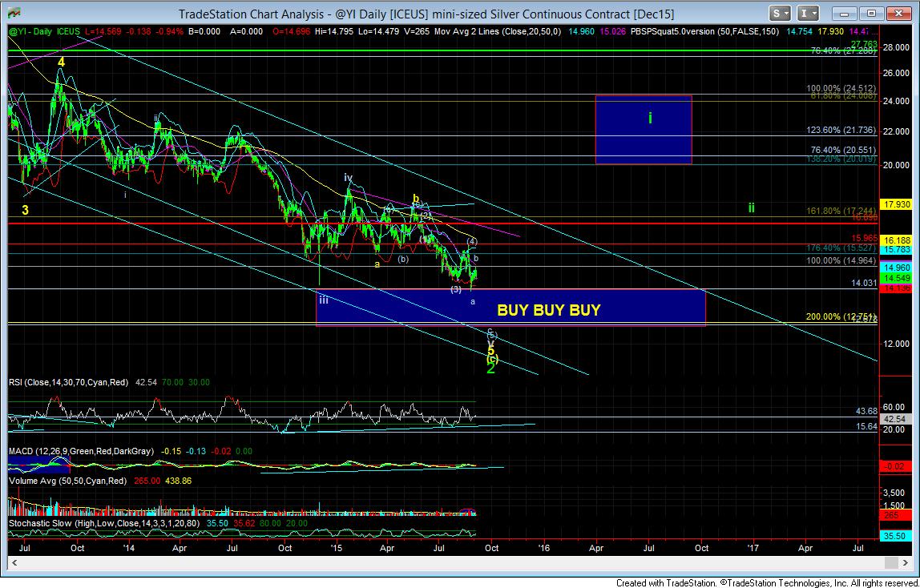Click the TradeStation icon in title bar

[14, 14]
